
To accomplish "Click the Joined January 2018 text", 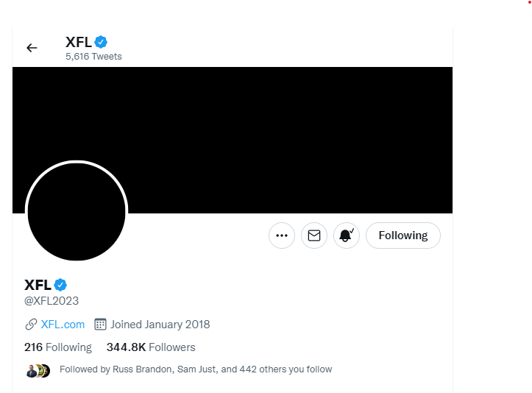I will point(160,325).
